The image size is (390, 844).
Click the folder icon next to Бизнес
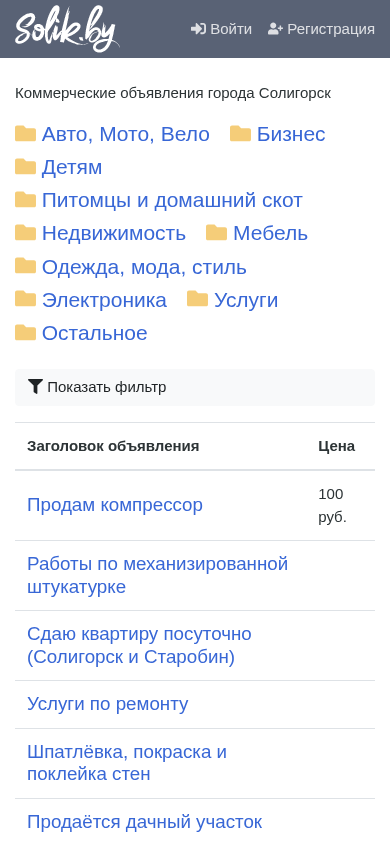(240, 133)
